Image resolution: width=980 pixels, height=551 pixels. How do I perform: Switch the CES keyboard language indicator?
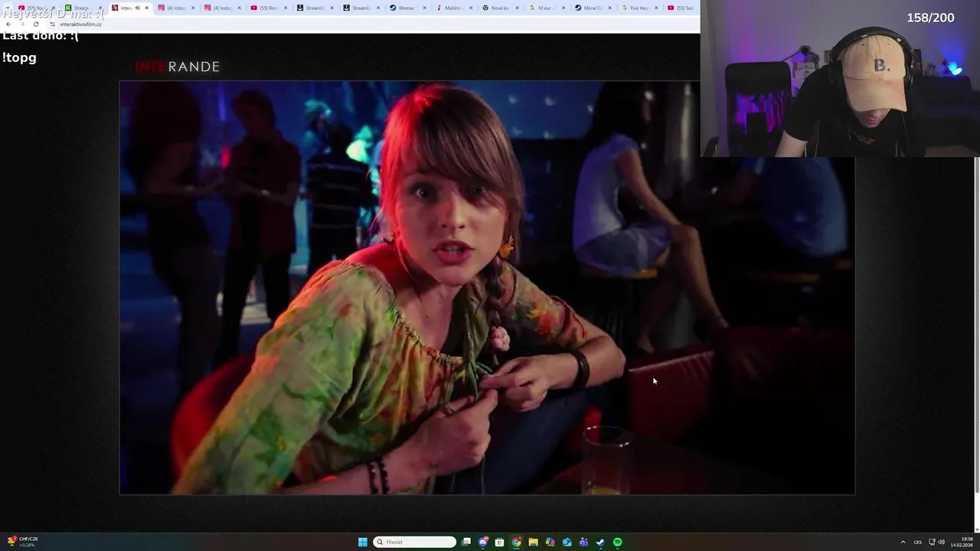[x=917, y=542]
